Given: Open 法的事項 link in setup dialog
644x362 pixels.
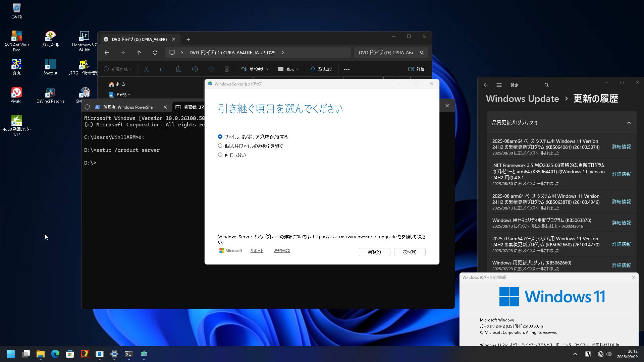Looking at the screenshot, I should (x=282, y=250).
